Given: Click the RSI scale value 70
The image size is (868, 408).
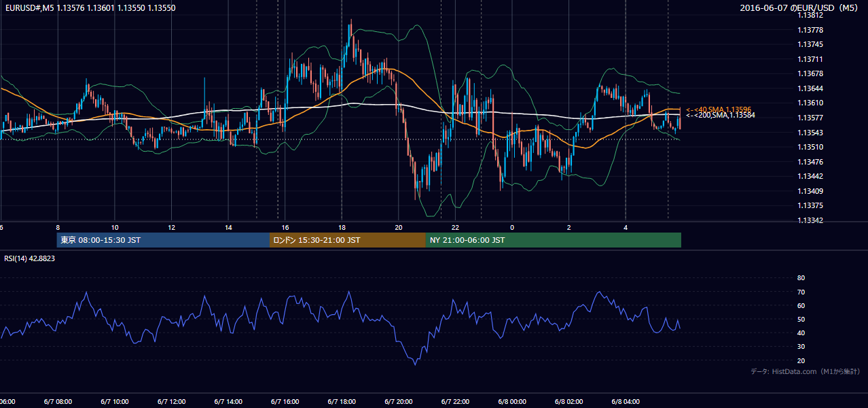Looking at the screenshot, I should pyautogui.click(x=801, y=292).
